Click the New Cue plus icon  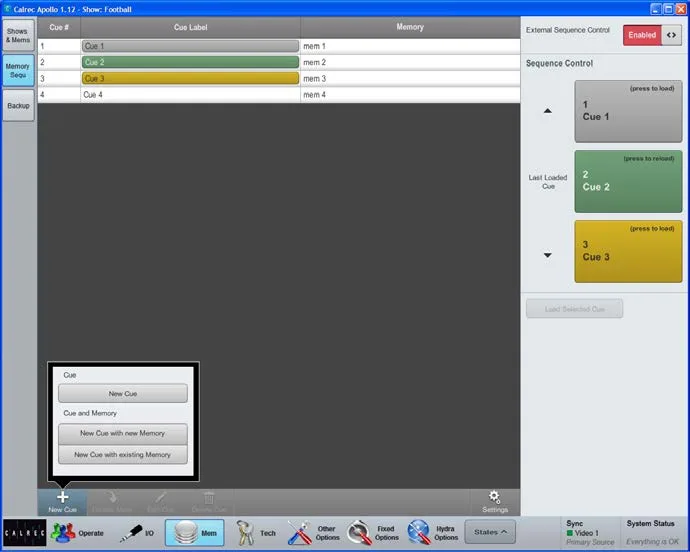click(x=62, y=497)
